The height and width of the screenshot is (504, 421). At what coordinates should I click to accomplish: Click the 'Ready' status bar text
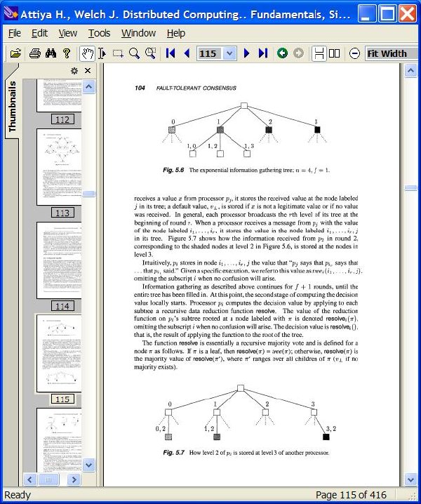pyautogui.click(x=18, y=495)
